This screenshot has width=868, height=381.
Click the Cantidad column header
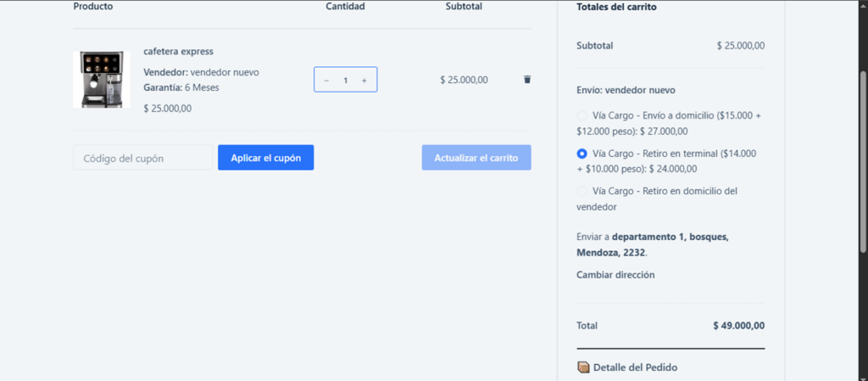346,7
